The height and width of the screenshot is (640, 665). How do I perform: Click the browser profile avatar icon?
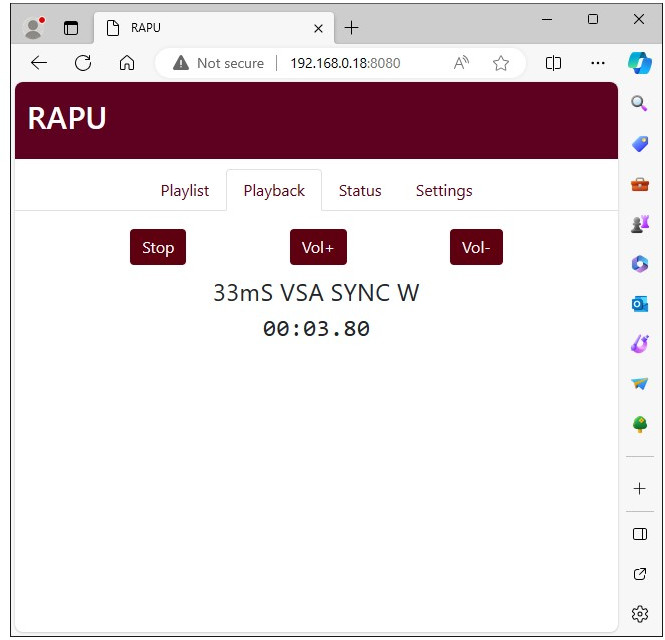coord(34,28)
